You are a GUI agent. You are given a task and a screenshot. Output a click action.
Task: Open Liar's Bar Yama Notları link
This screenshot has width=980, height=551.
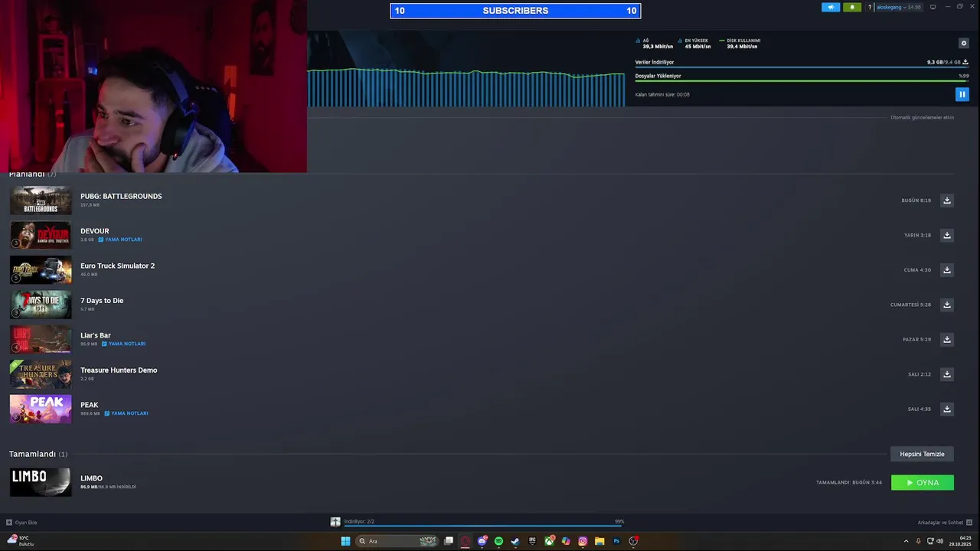[x=123, y=344]
